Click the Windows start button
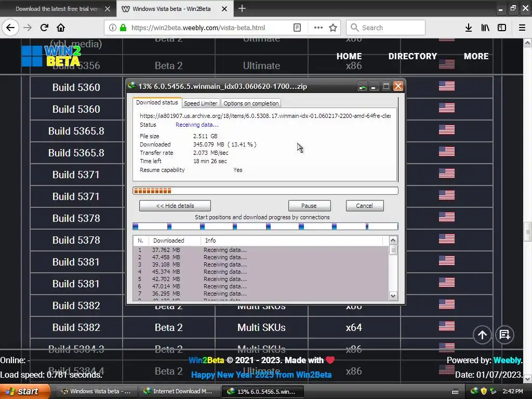Image resolution: width=532 pixels, height=399 pixels. click(25, 391)
